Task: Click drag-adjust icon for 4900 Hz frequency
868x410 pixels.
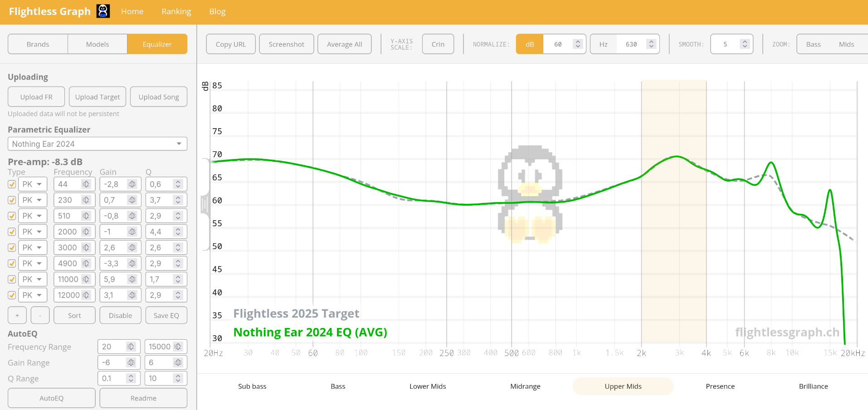Action: point(86,264)
